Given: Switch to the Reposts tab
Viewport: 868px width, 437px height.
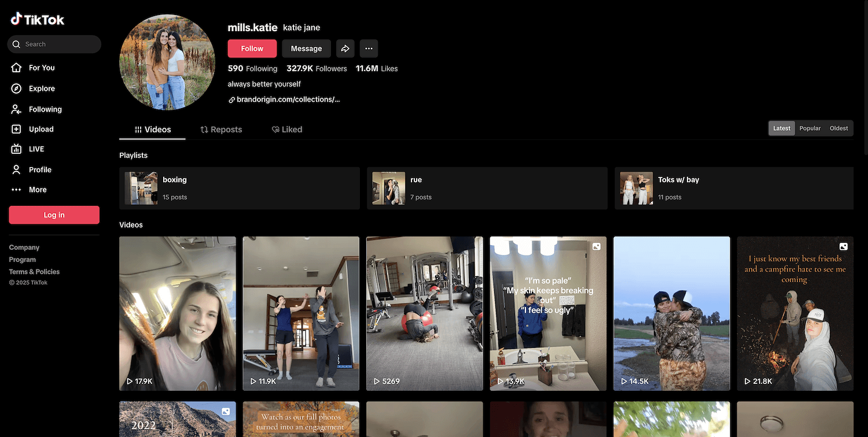Looking at the screenshot, I should 221,129.
